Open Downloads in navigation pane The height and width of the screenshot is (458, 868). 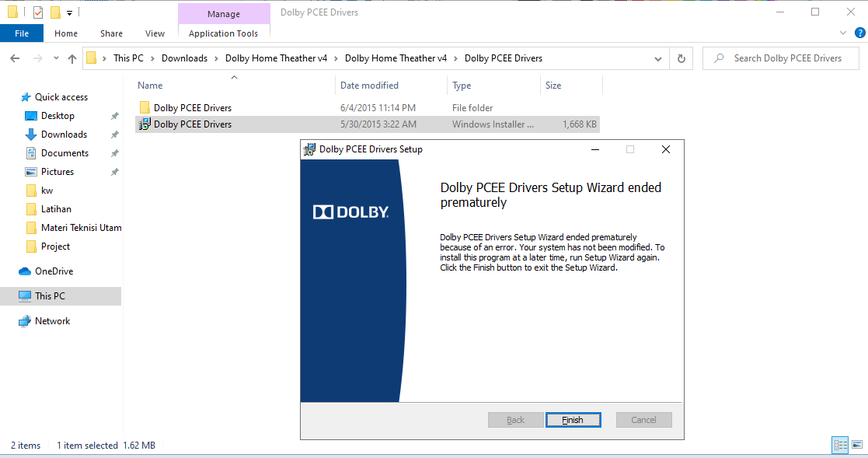coord(64,135)
